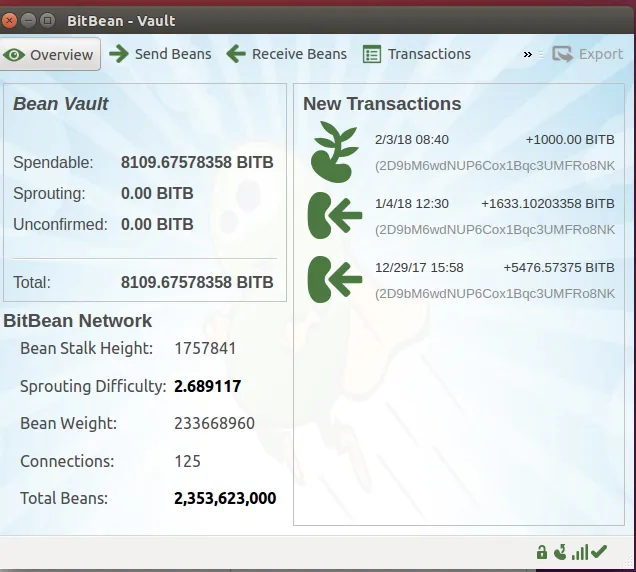Click the sprouting bean icon for 2/3/18 transaction
The image size is (636, 572).
[x=335, y=152]
